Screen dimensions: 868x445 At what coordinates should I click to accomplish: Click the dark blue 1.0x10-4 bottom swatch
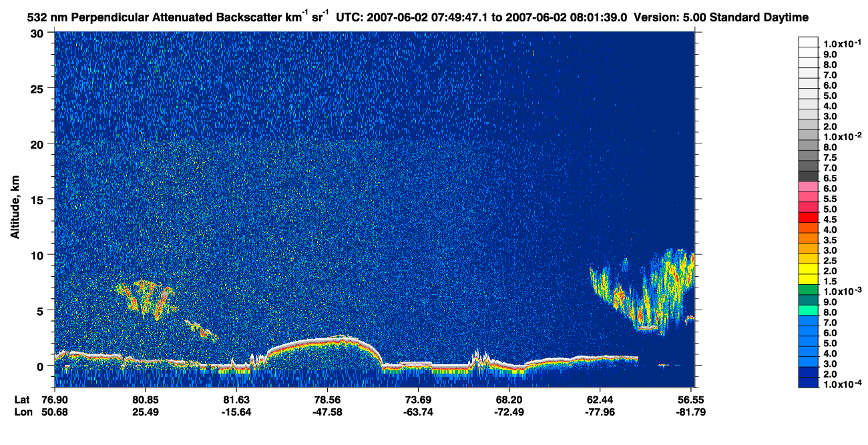click(809, 383)
